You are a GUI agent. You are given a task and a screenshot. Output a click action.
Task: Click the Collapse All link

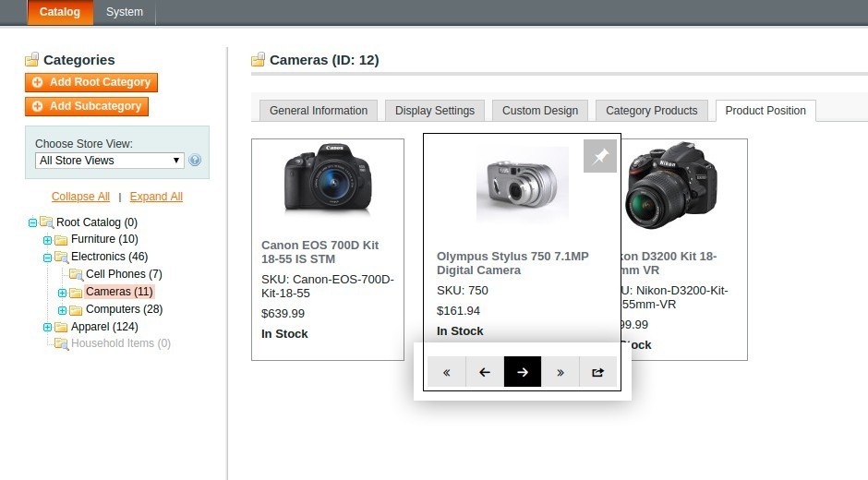(x=81, y=197)
